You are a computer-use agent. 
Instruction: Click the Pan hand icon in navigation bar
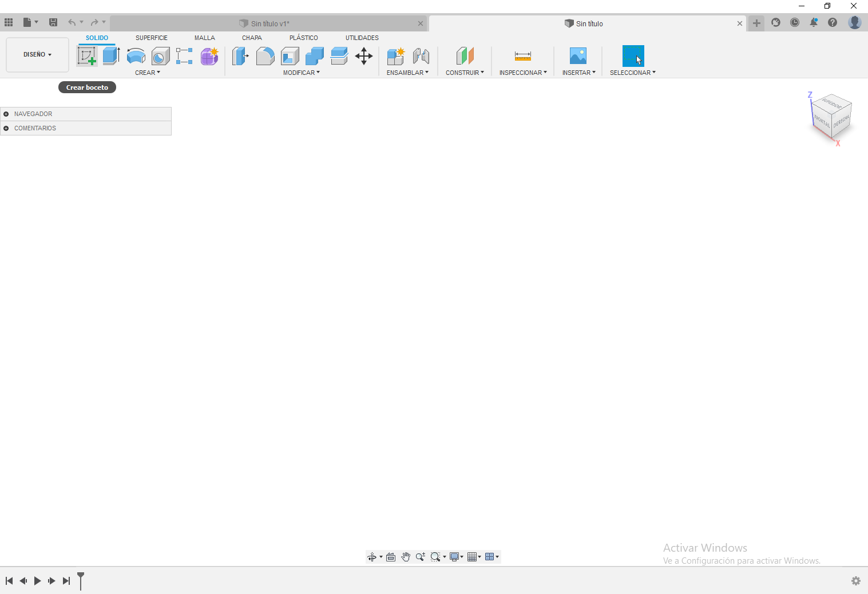[406, 557]
